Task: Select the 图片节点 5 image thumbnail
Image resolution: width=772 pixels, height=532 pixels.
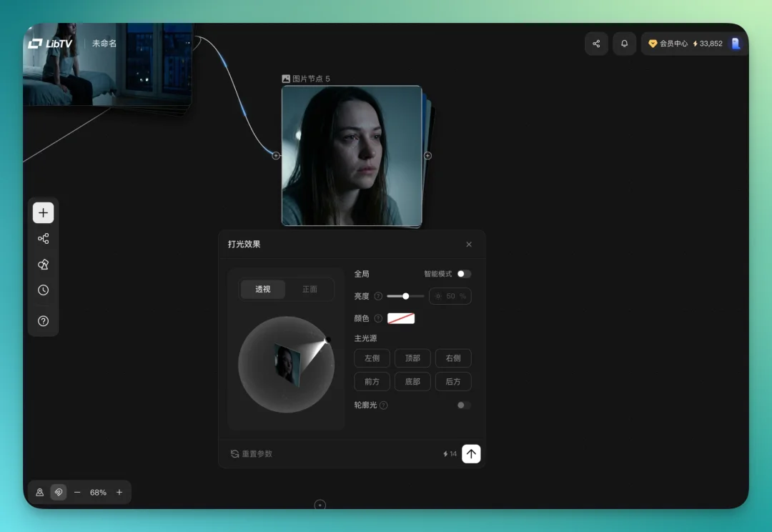Action: (x=352, y=154)
